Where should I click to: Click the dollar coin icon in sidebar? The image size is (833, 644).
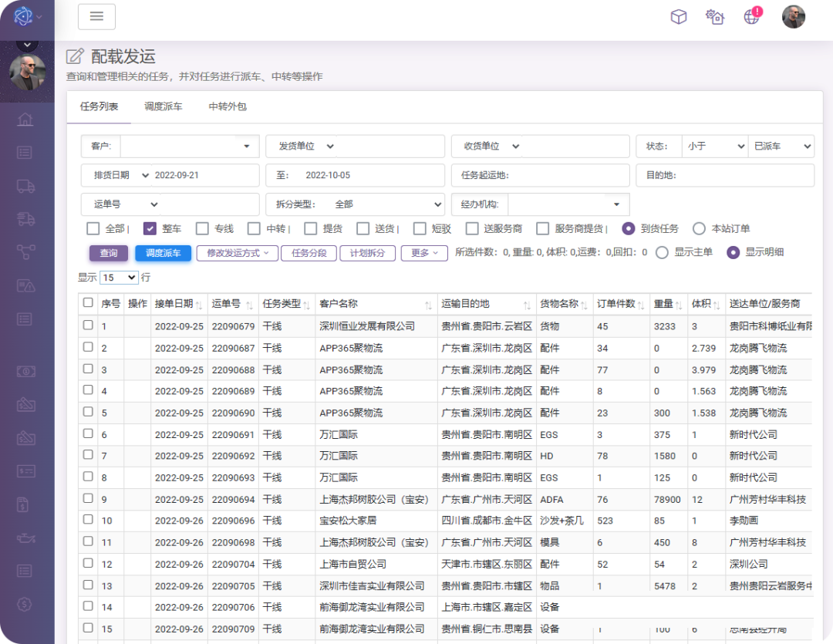(x=25, y=604)
